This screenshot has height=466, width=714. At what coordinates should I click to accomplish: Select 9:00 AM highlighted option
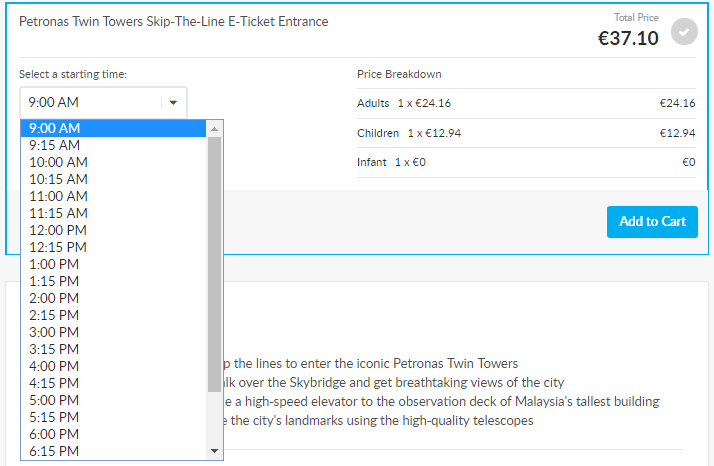tap(113, 128)
